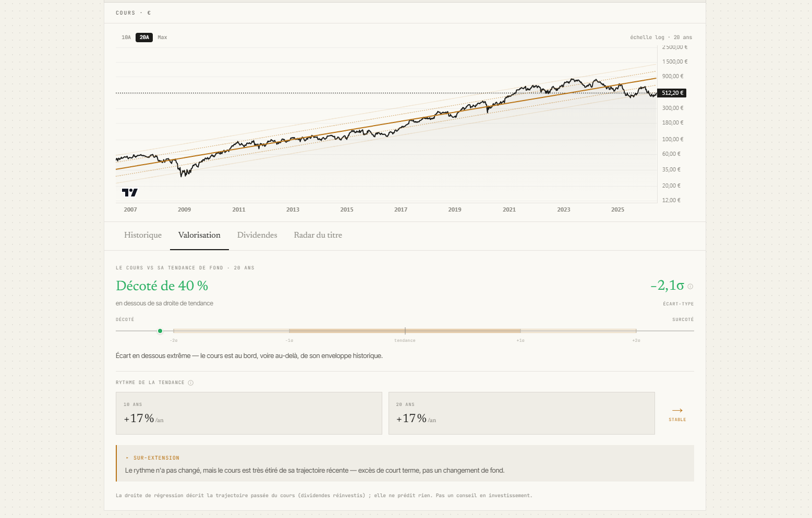Switch to the Dividendes tab
The width and height of the screenshot is (812, 518).
(x=257, y=235)
